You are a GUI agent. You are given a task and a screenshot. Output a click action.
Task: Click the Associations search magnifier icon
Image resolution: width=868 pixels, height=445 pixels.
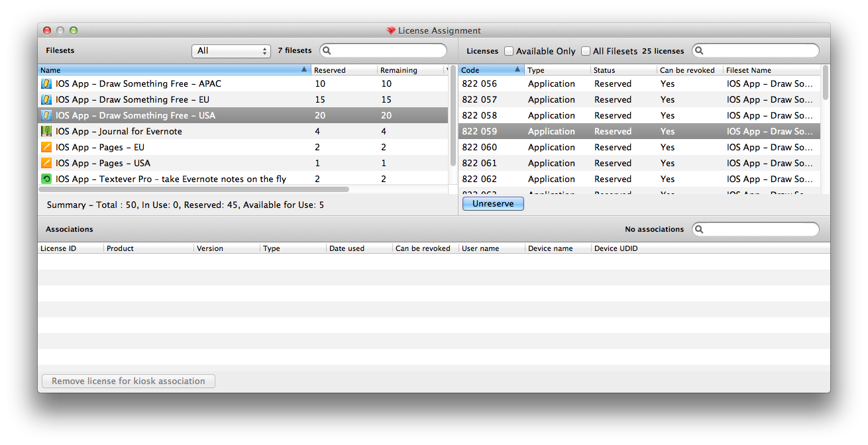[700, 229]
